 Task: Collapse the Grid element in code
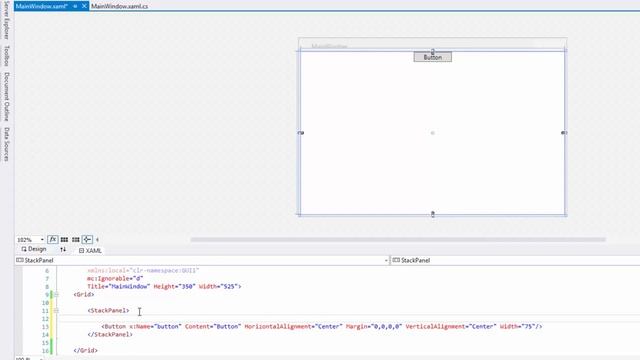pos(56,294)
